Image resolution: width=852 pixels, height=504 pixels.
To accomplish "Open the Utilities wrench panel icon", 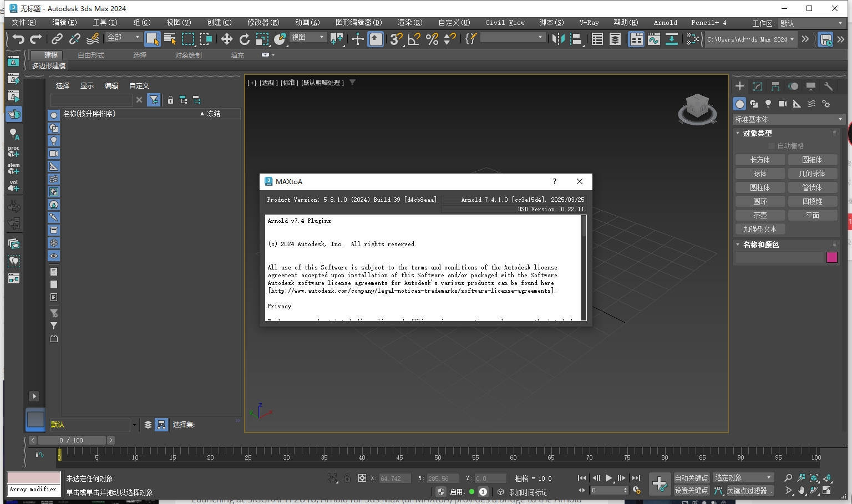I will point(829,86).
